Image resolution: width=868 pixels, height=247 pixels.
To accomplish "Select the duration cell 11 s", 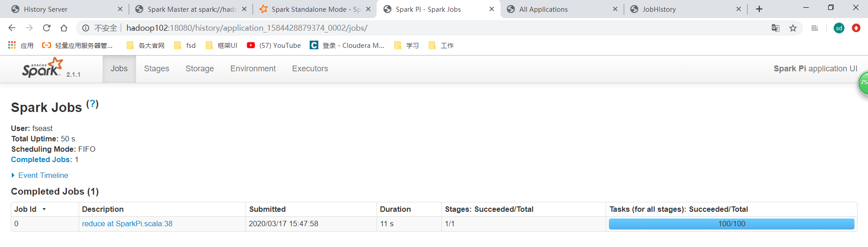I will pos(387,224).
